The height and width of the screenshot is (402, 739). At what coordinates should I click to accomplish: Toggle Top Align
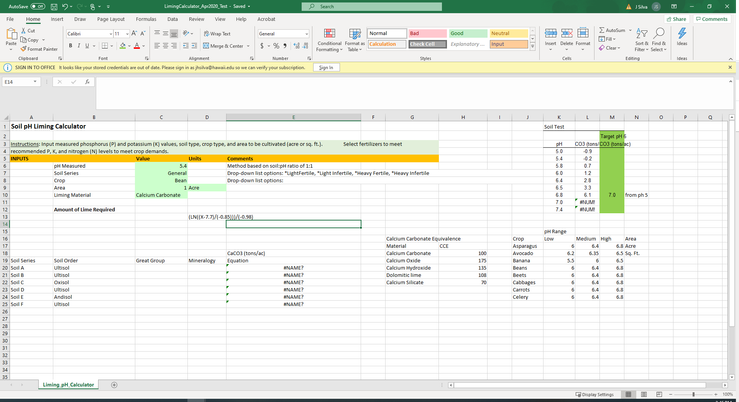click(157, 33)
